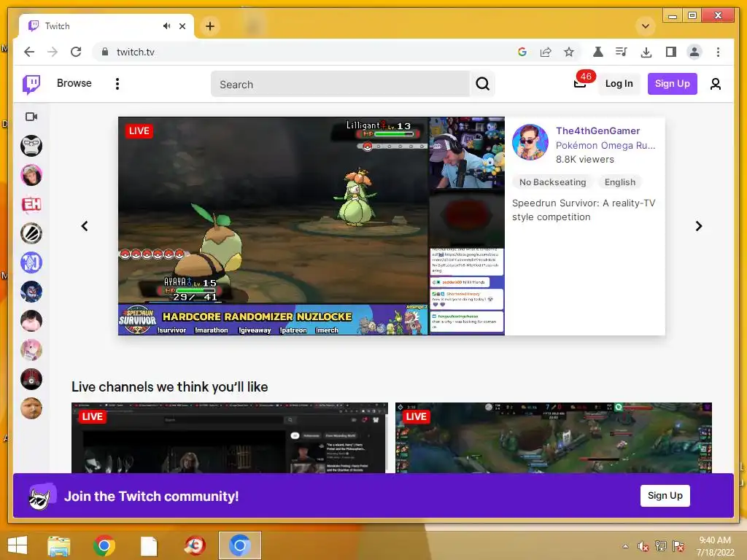The image size is (747, 560).
Task: Open the Chrome profile avatar
Action: [x=694, y=52]
